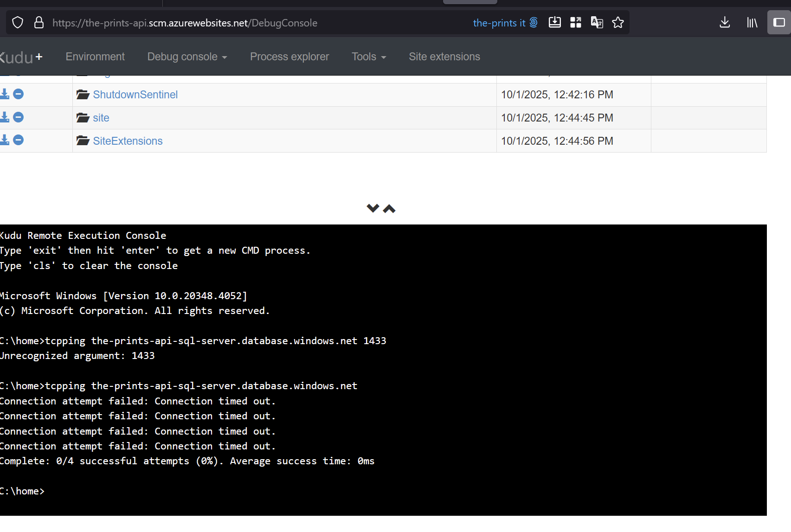Go to the Environment page
The height and width of the screenshot is (532, 791).
(x=95, y=57)
